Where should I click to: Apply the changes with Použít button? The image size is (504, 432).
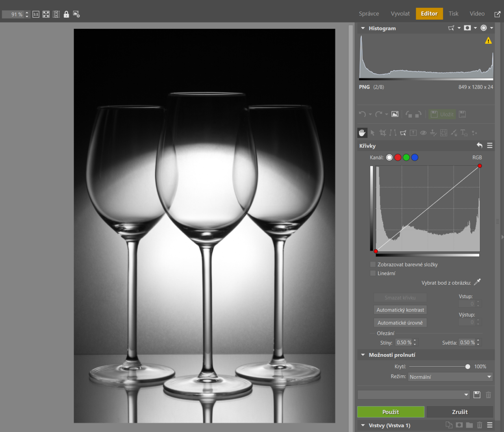(391, 412)
